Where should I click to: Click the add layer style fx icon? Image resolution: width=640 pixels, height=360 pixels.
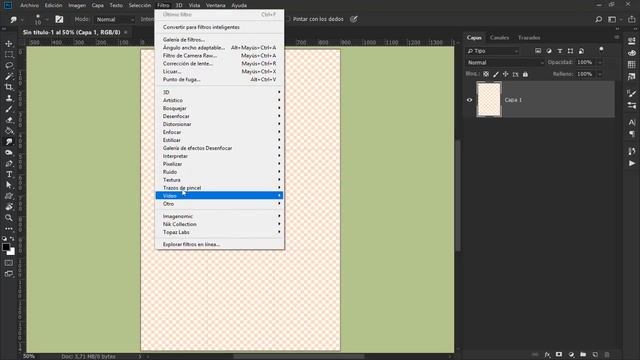pos(547,355)
